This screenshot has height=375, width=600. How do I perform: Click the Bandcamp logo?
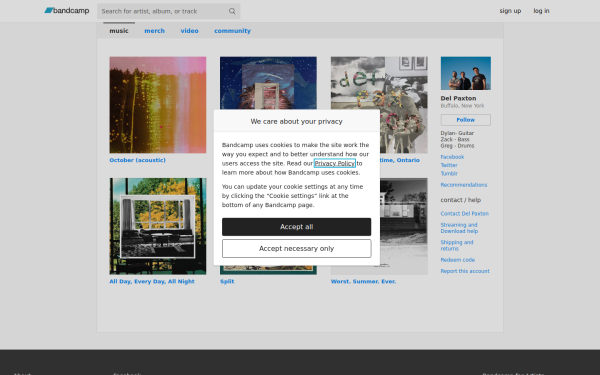point(67,11)
